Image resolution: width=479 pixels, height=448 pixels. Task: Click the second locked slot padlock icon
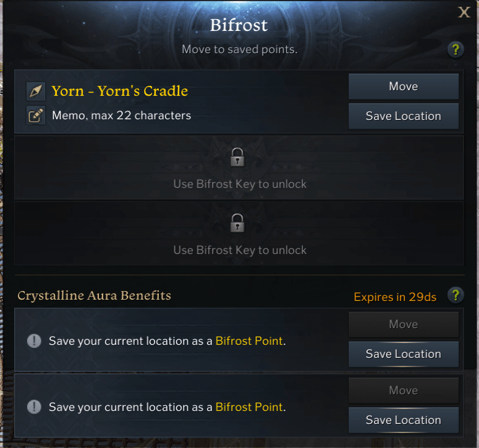point(237,223)
